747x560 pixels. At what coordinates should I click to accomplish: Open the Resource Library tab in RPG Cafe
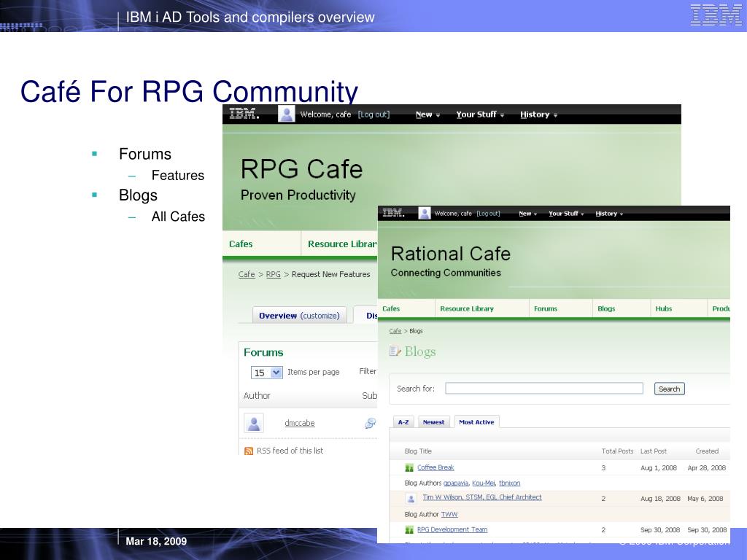(x=340, y=244)
